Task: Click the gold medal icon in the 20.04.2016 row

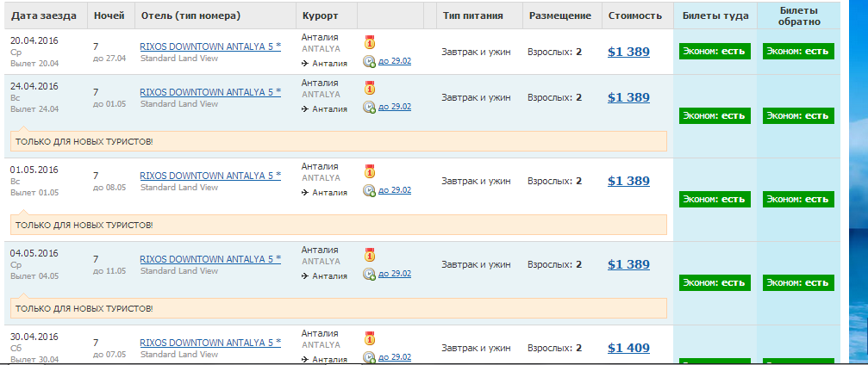Action: (x=370, y=41)
